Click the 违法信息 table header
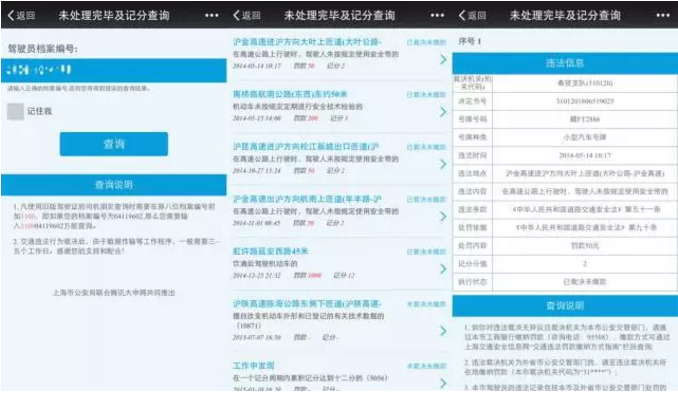The height and width of the screenshot is (393, 678). (565, 64)
